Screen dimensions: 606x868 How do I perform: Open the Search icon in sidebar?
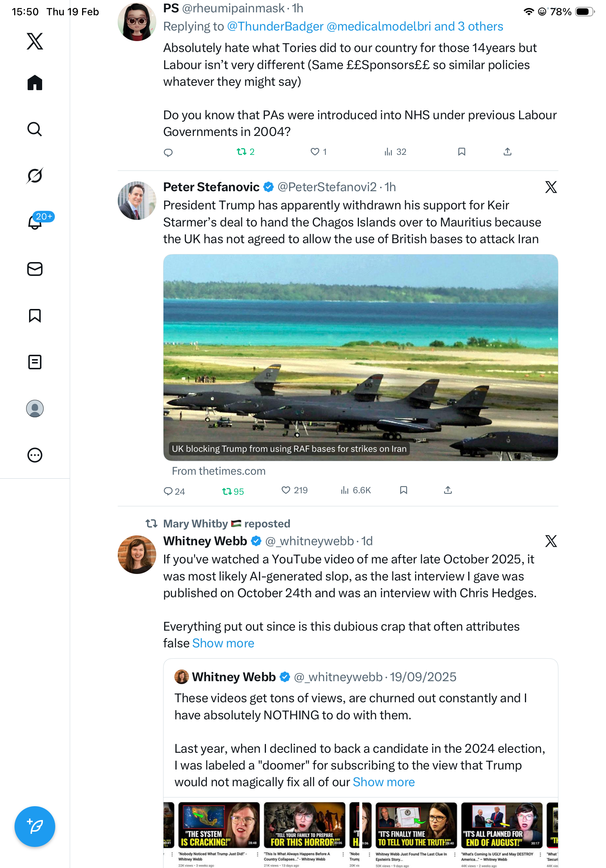(x=35, y=129)
